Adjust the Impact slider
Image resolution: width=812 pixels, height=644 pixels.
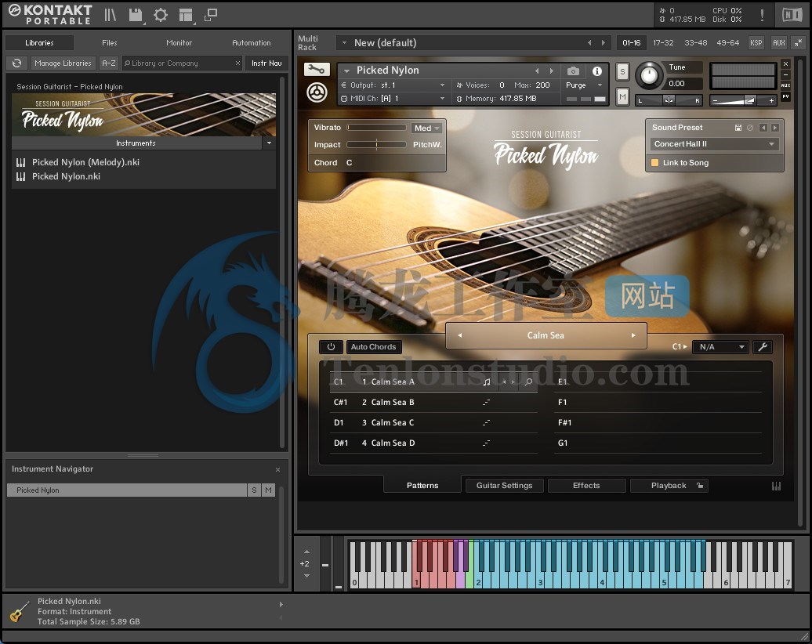[376, 145]
